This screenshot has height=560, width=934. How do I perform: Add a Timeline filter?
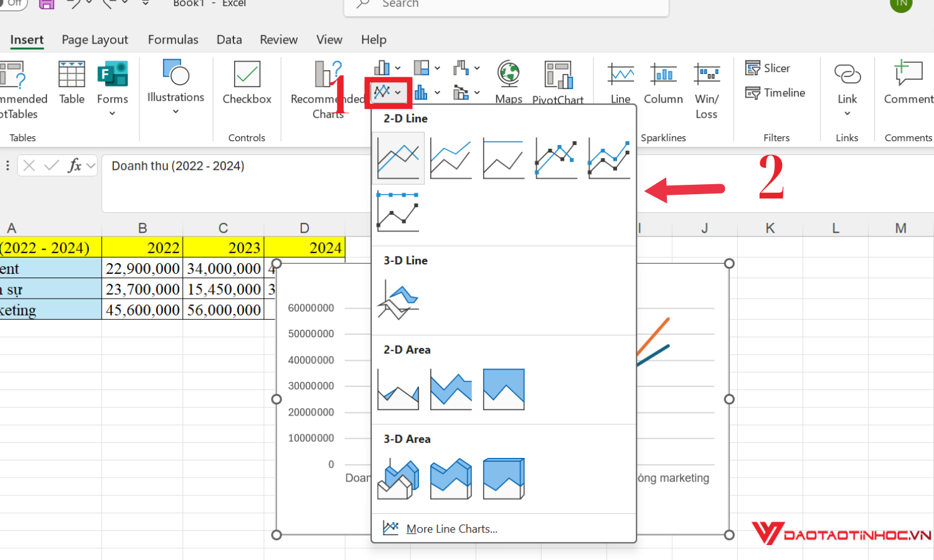coord(775,93)
